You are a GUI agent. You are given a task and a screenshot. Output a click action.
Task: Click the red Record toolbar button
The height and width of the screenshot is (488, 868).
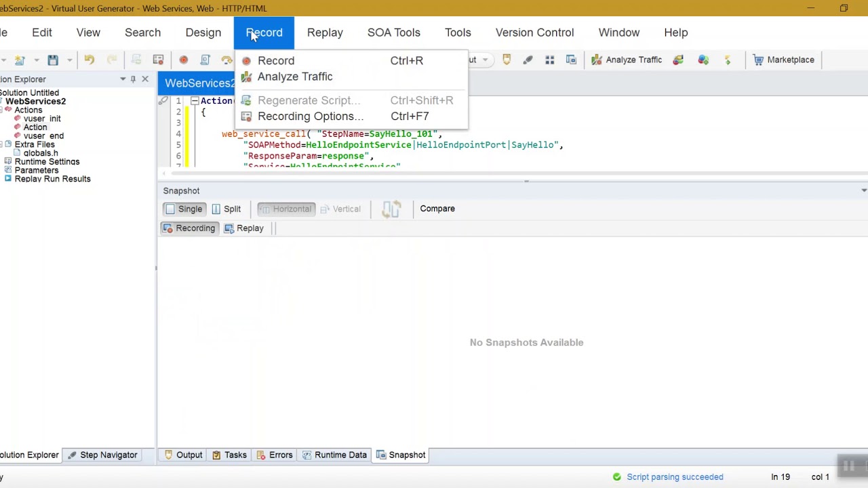(x=183, y=60)
